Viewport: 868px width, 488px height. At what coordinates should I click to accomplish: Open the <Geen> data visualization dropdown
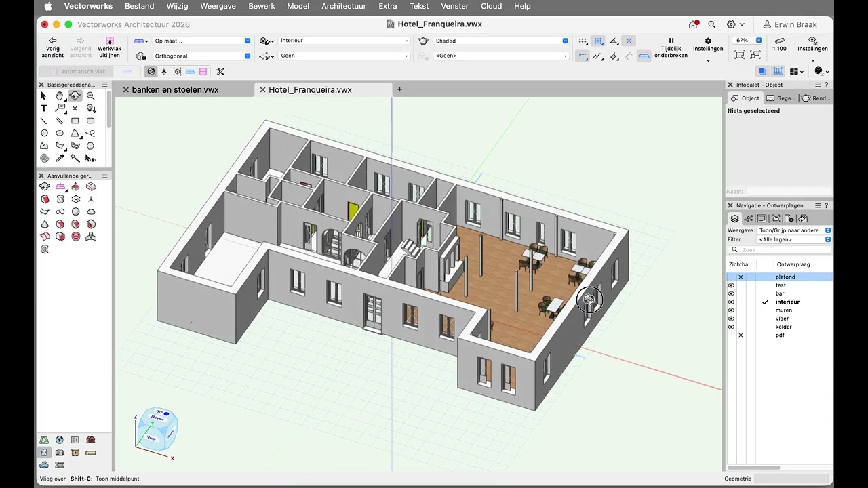500,56
